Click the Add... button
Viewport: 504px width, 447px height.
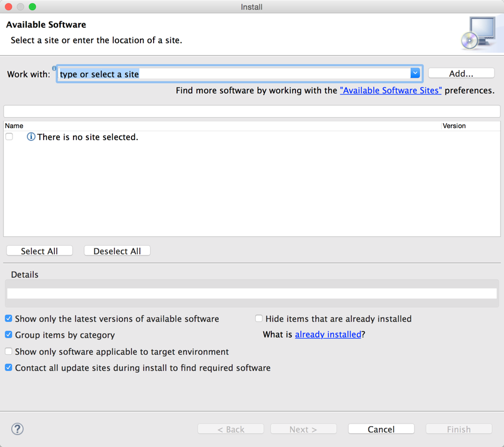point(461,74)
